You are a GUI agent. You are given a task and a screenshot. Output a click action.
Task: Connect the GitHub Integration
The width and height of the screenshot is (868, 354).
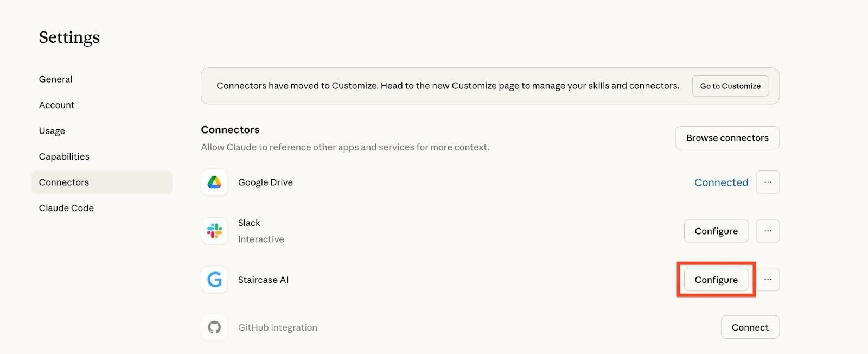(750, 327)
